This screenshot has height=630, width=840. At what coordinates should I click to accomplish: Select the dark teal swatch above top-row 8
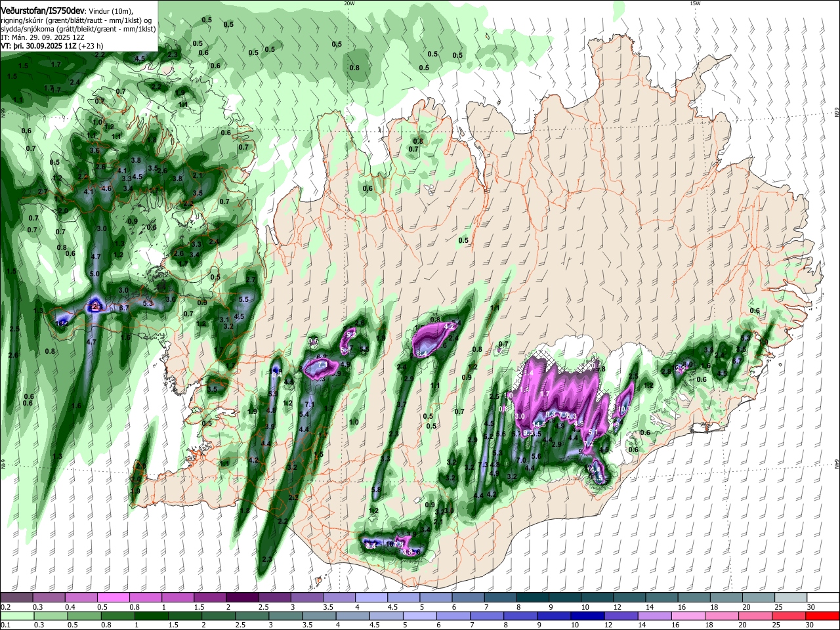(534, 597)
